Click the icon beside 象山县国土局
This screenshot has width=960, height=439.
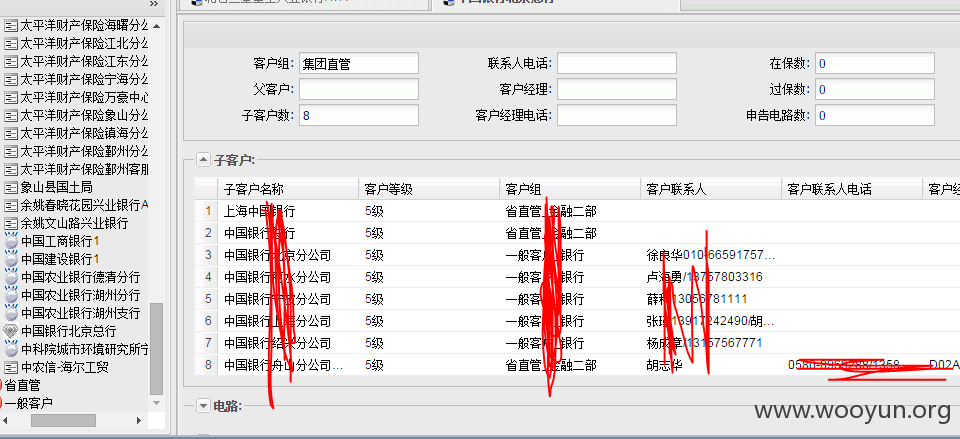coord(10,187)
